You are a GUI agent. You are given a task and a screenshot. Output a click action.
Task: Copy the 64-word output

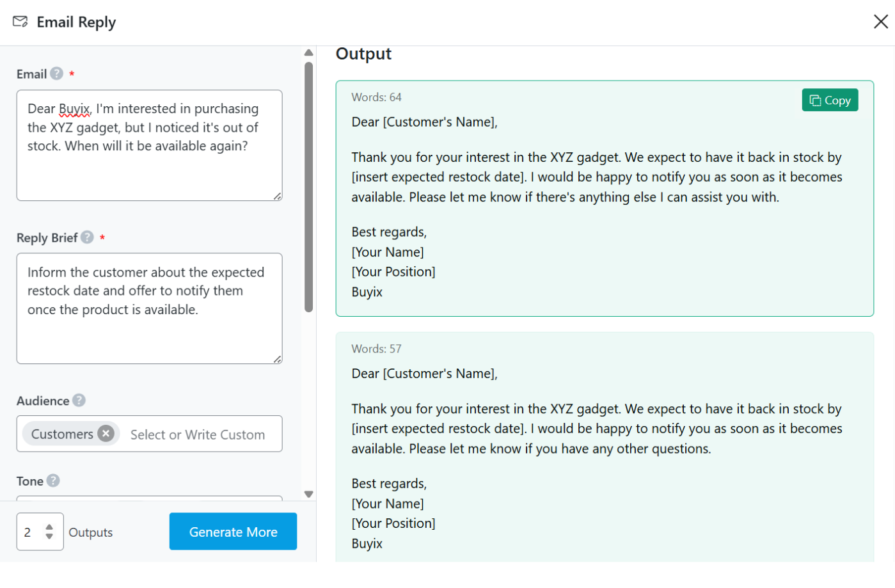click(830, 100)
